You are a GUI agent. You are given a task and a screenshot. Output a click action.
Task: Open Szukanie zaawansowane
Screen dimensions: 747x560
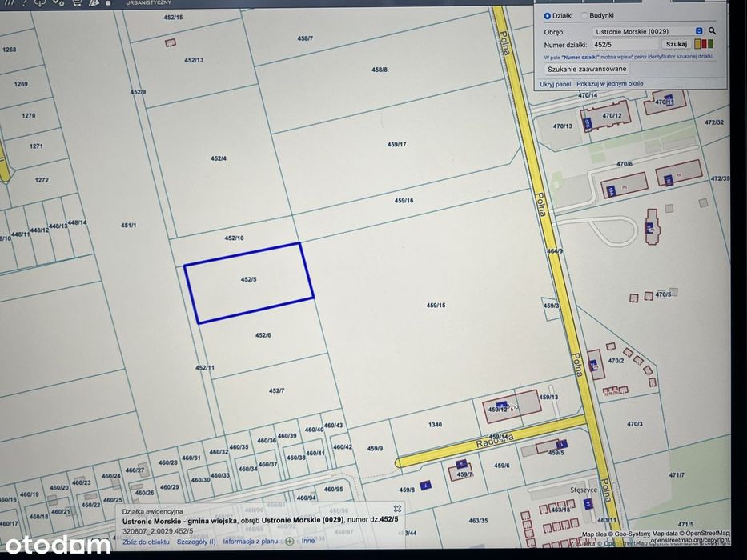click(x=586, y=69)
